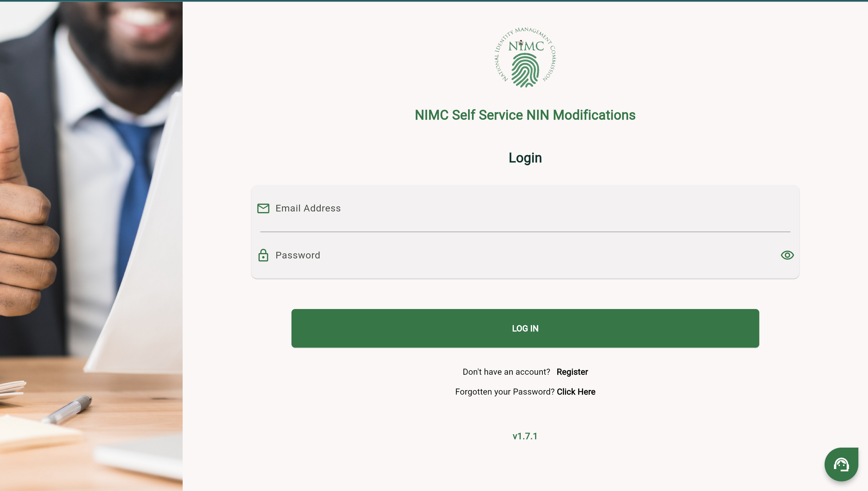
Task: Click Here to reset forgotten password
Action: pyautogui.click(x=576, y=392)
